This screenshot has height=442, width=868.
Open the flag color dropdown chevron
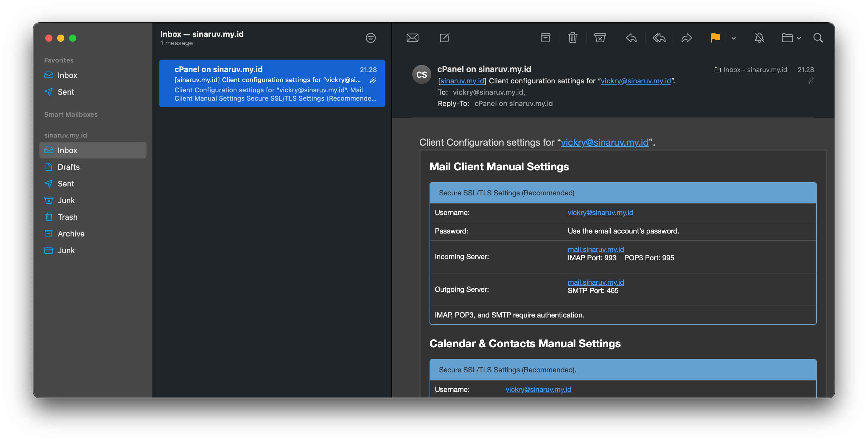pyautogui.click(x=733, y=38)
